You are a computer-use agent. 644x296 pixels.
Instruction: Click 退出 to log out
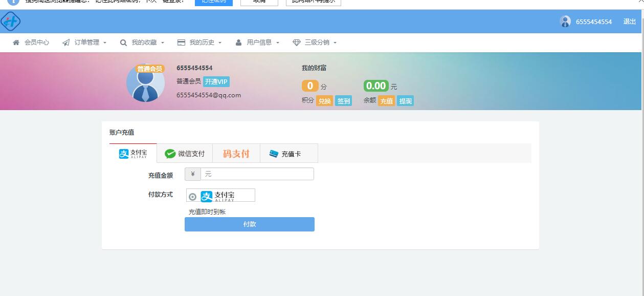click(x=630, y=22)
